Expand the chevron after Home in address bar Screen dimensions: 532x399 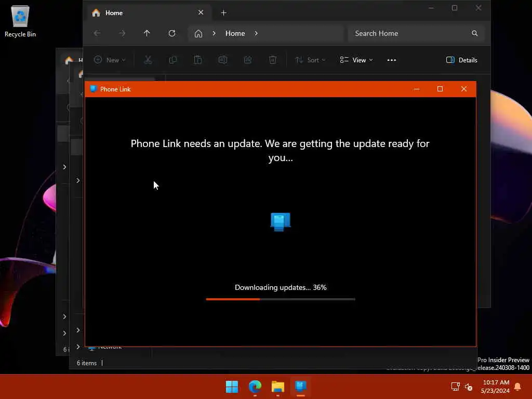(x=256, y=33)
